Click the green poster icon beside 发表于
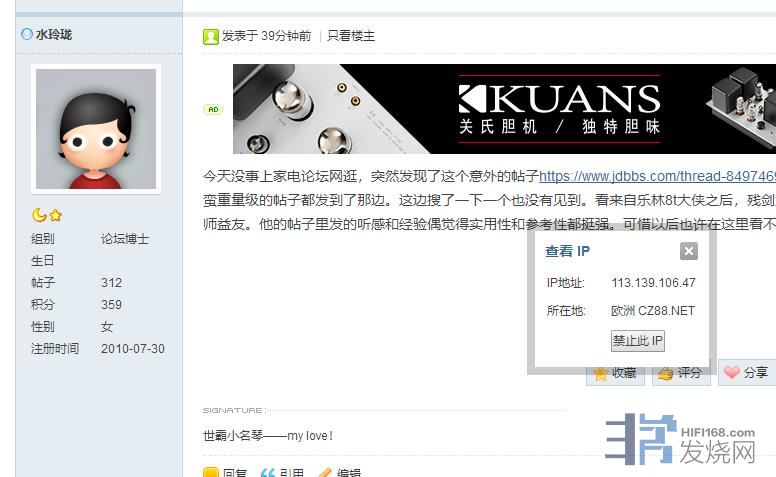The width and height of the screenshot is (776, 477). (210, 37)
